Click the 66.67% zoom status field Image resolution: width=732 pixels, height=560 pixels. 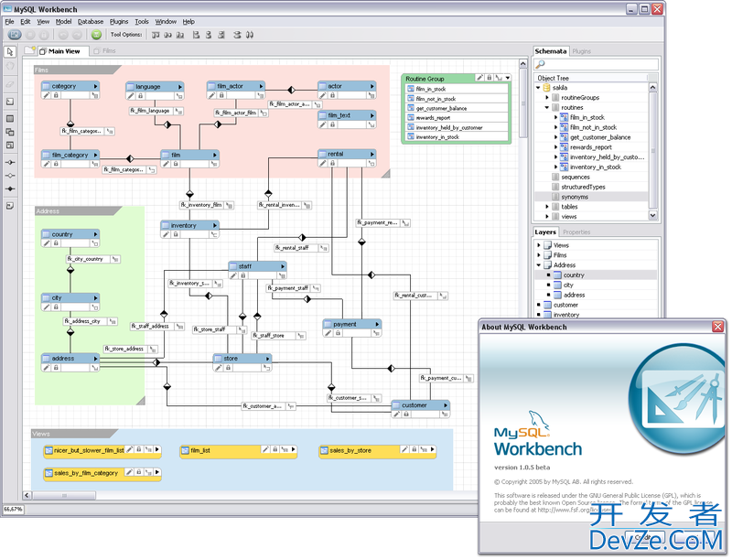click(13, 509)
